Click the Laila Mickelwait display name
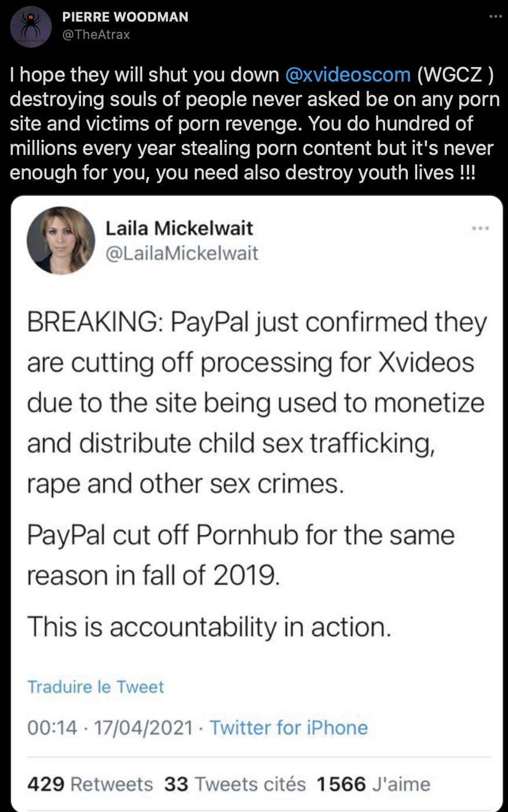 (x=179, y=228)
